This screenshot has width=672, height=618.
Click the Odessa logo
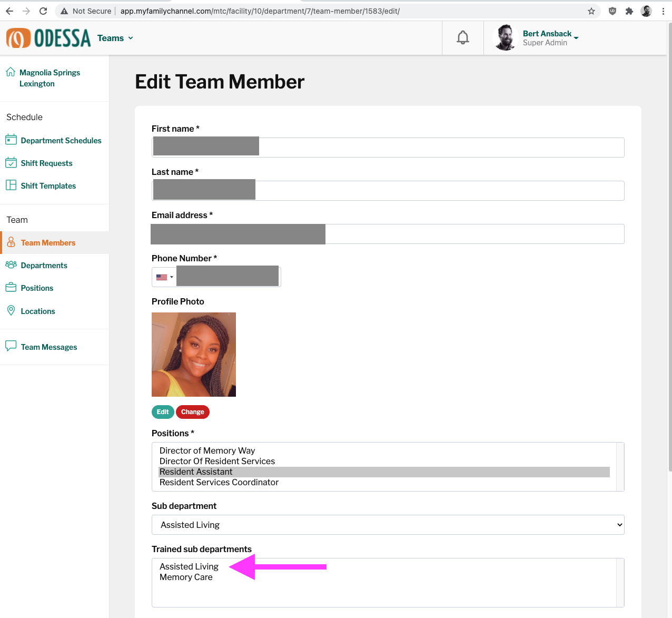point(48,38)
